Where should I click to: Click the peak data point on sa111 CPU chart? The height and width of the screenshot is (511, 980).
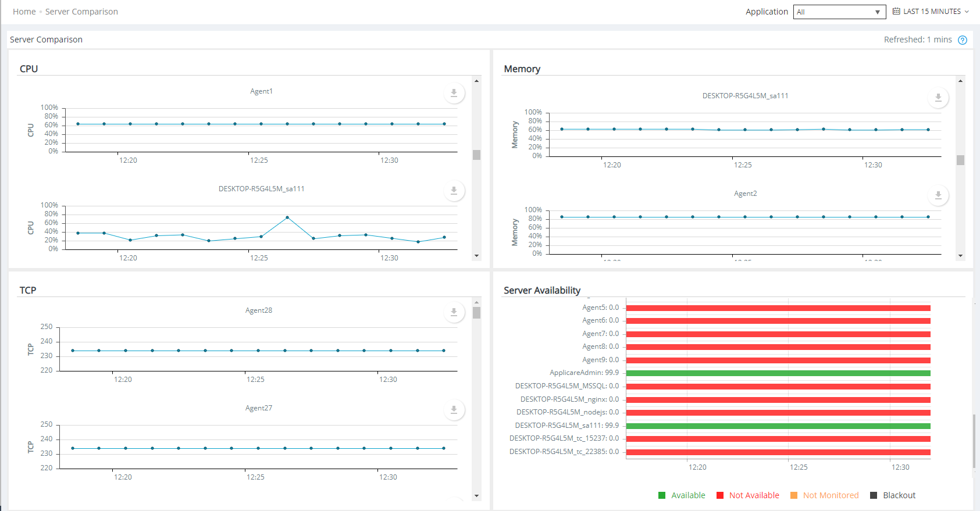click(x=287, y=217)
